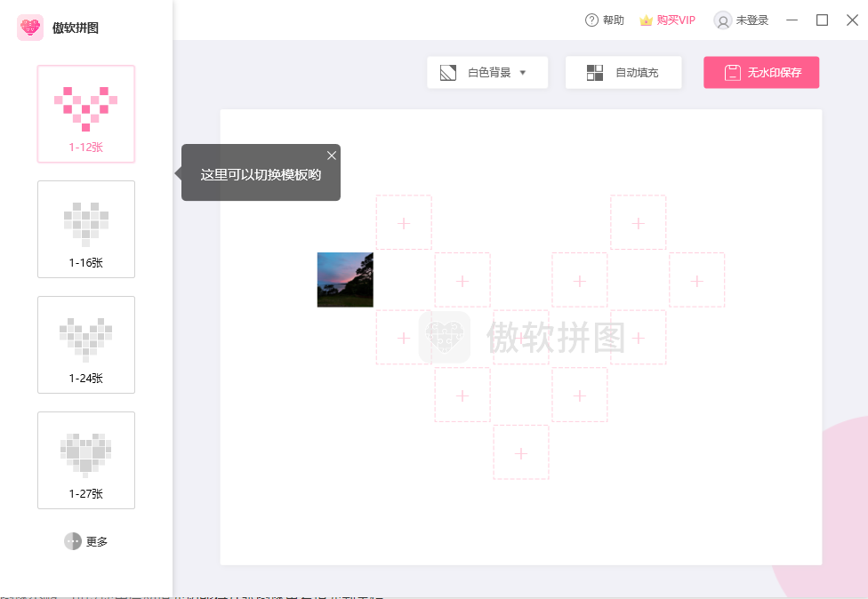Click the grid icon in 自动填充
Image resolution: width=868 pixels, height=599 pixels.
[595, 73]
